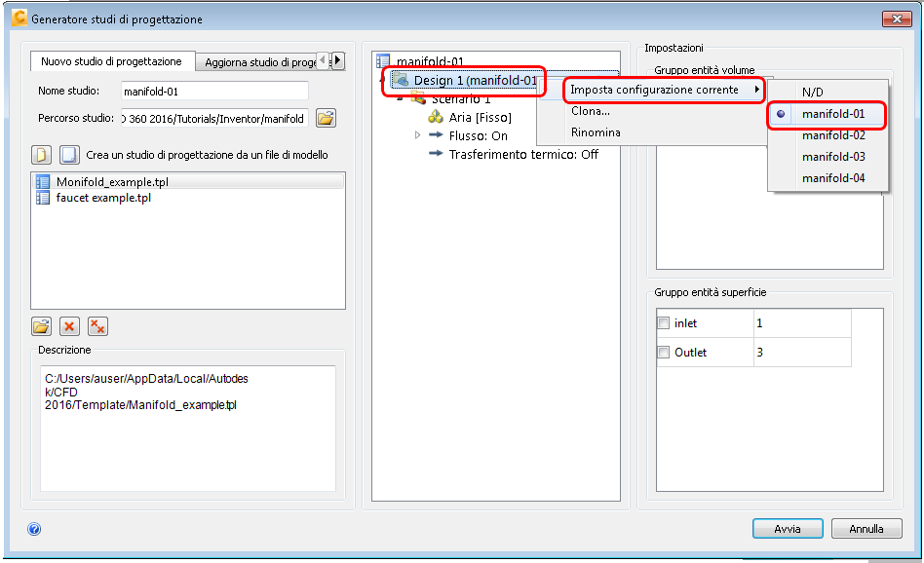Click the red X delete icon below the template list
Viewport: 924px width, 563px height.
pyautogui.click(x=69, y=326)
